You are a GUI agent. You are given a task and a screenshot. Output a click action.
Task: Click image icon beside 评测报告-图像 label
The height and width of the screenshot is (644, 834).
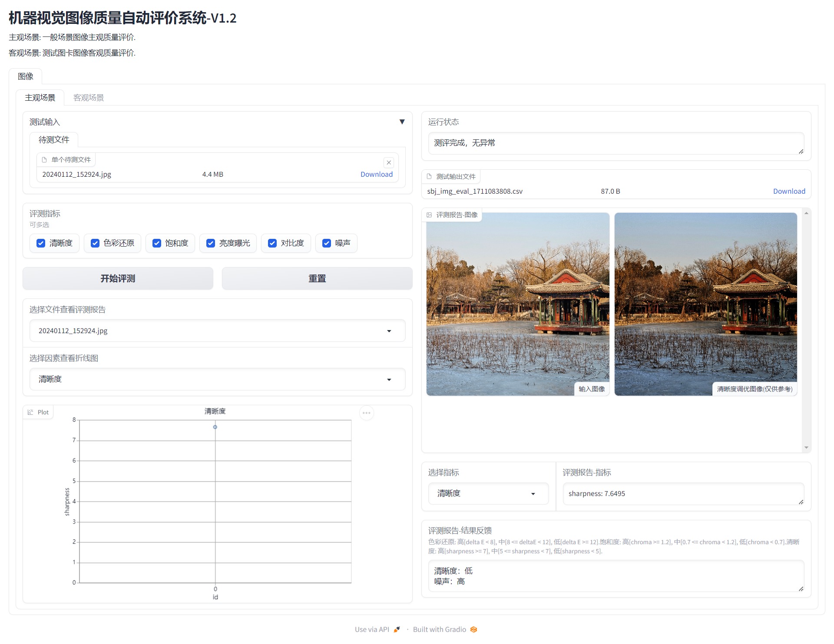(x=429, y=215)
